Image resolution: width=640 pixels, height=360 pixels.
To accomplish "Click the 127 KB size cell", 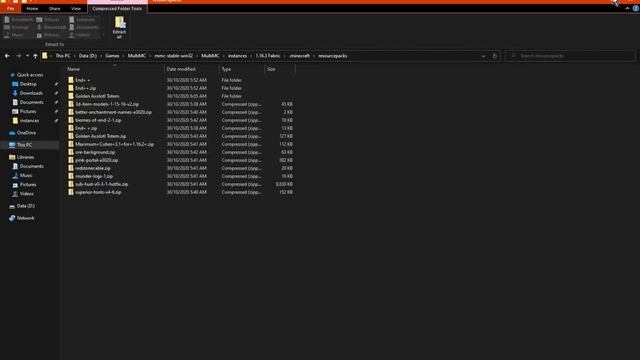I will pos(286,136).
